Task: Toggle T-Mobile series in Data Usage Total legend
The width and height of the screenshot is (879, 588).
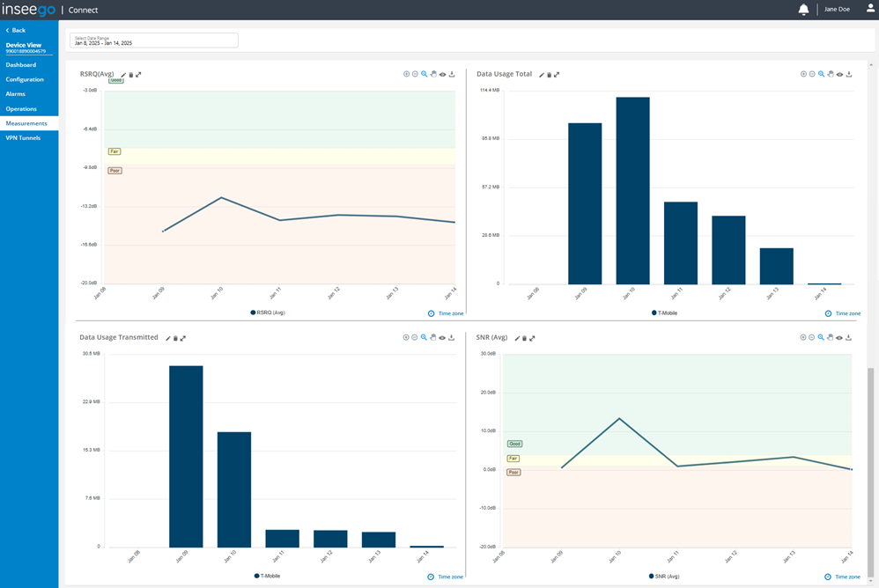Action: click(664, 312)
